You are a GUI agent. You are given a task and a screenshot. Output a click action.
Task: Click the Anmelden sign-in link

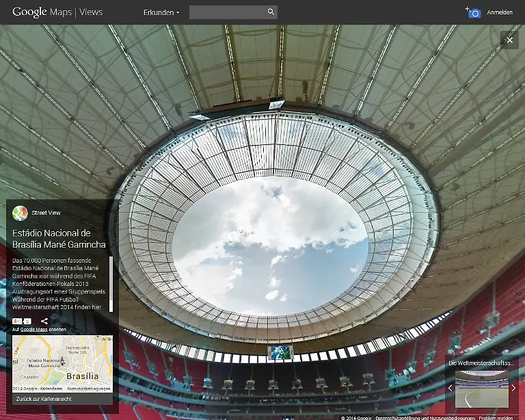pyautogui.click(x=500, y=12)
